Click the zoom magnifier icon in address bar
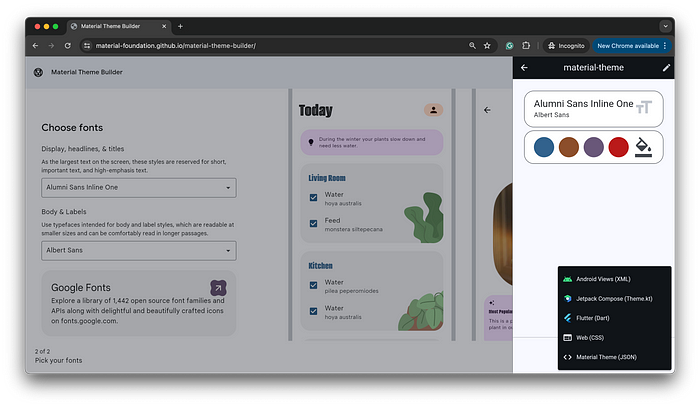Viewport: 700px width, 407px height. coord(472,46)
